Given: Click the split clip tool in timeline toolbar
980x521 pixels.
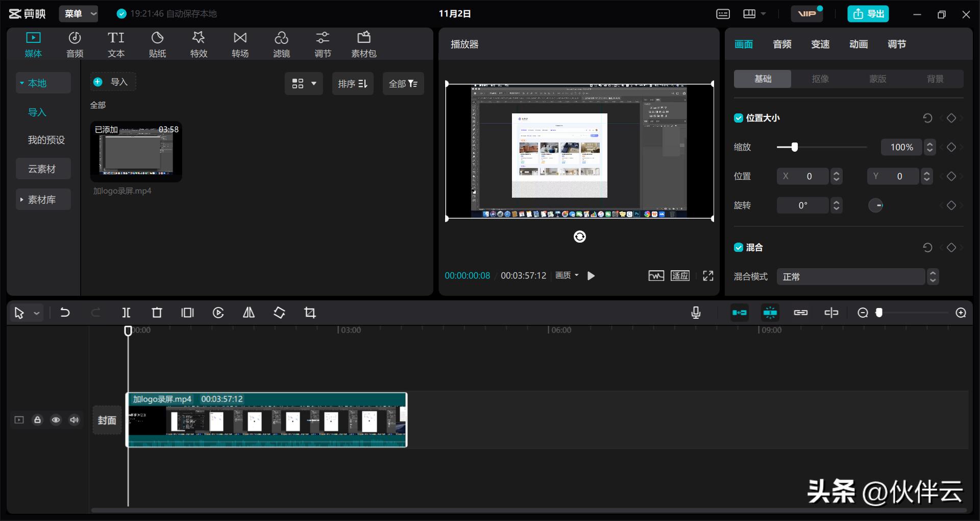Looking at the screenshot, I should [x=126, y=313].
